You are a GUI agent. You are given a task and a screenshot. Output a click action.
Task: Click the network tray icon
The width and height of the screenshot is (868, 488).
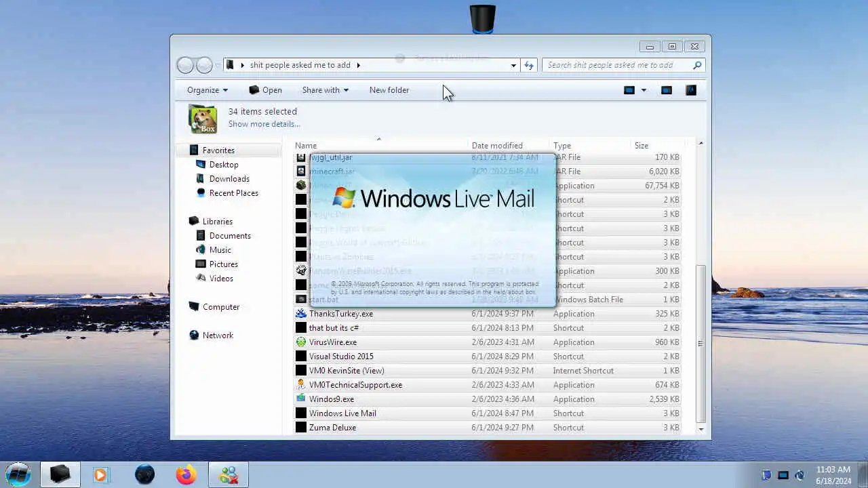783,475
